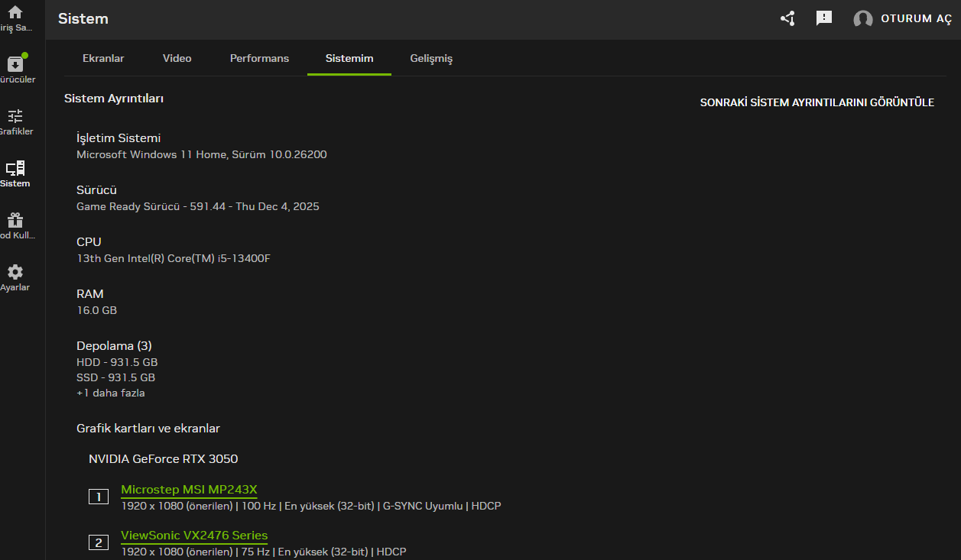Open the Home sidebar icon
961x560 pixels.
coord(15,12)
